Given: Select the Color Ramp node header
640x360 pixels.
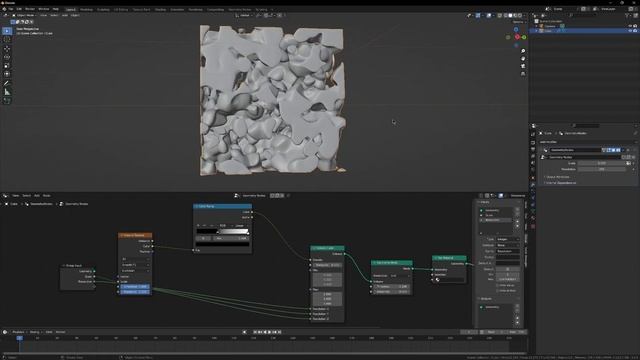Looking at the screenshot, I should 222,207.
